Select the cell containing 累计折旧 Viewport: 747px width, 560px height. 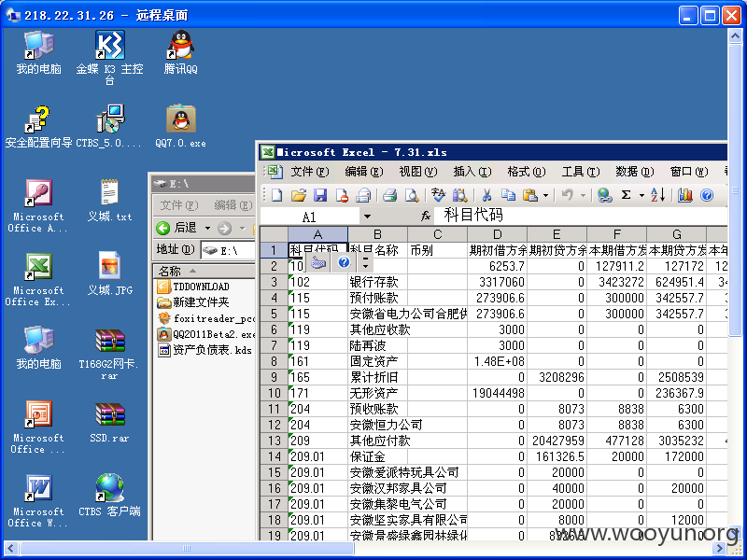coord(377,378)
